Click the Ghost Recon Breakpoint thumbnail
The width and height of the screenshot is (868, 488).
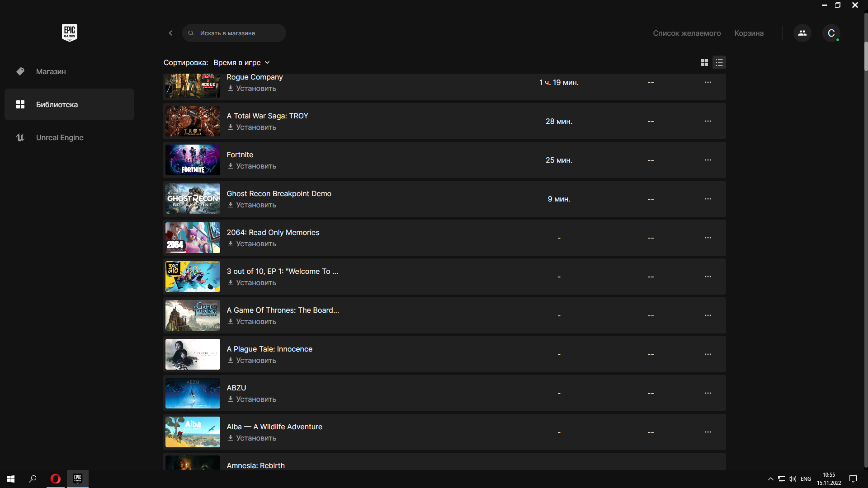pos(193,199)
